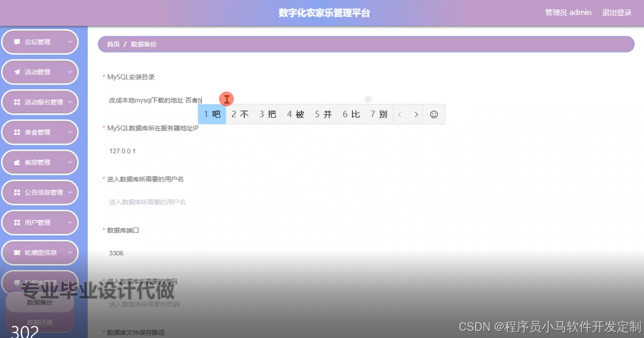Click the 活动报名管理 grid icon

pos(17,102)
